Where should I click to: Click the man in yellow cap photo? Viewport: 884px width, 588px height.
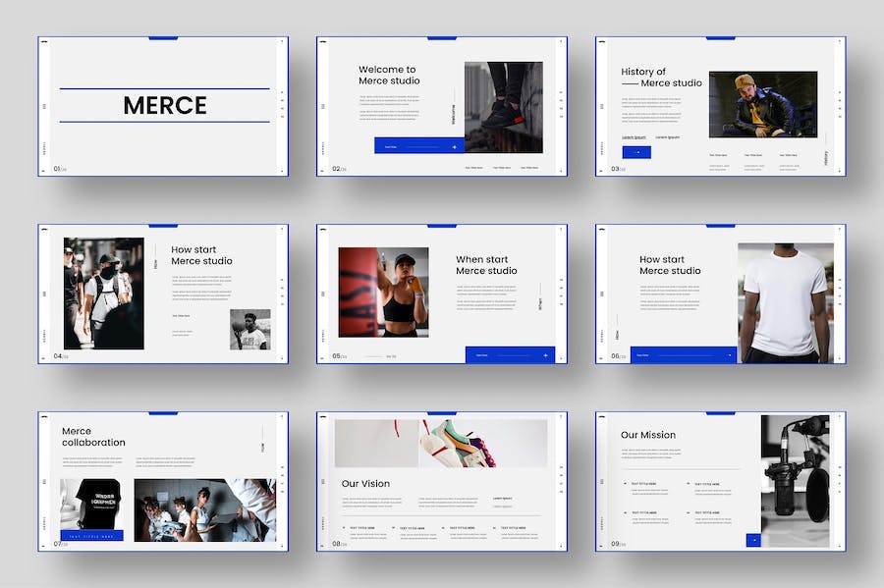(762, 104)
